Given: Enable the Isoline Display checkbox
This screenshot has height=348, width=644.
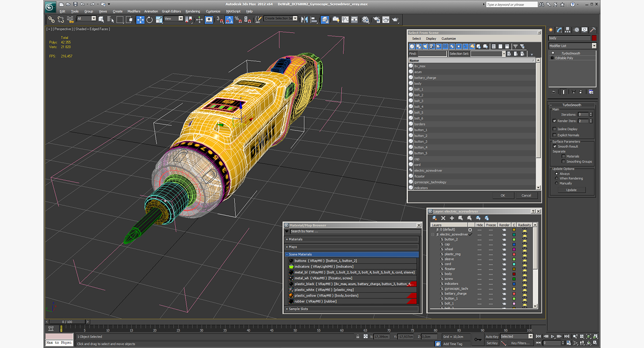Looking at the screenshot, I should click(554, 129).
